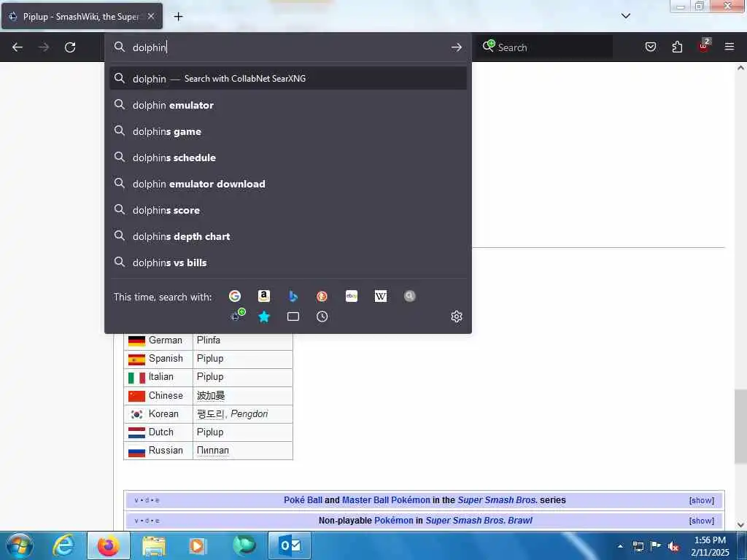Click the Russian name 'Пиплап' cell
747x560 pixels.
point(242,451)
